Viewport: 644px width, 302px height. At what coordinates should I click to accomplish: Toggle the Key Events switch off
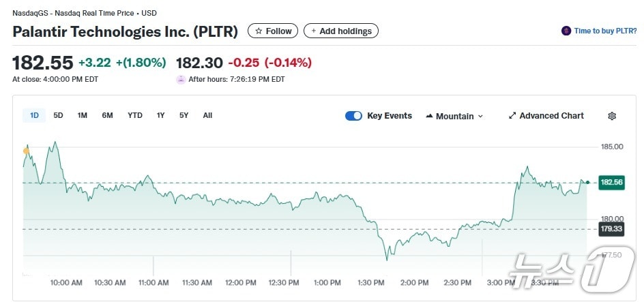[353, 116]
